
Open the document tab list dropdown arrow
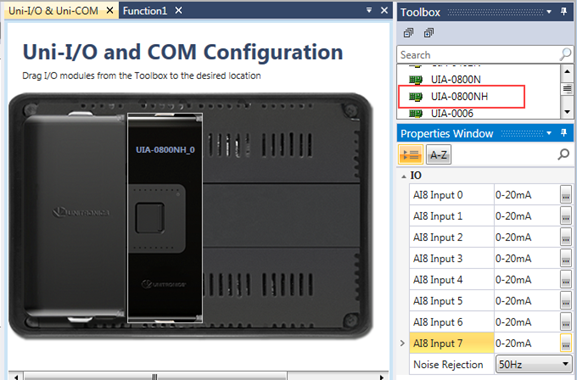pyautogui.click(x=369, y=10)
